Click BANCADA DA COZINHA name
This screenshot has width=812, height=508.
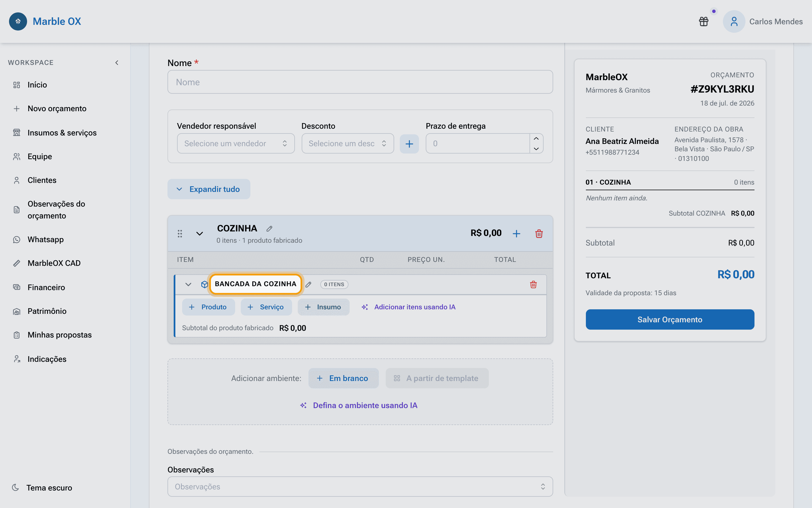point(256,284)
